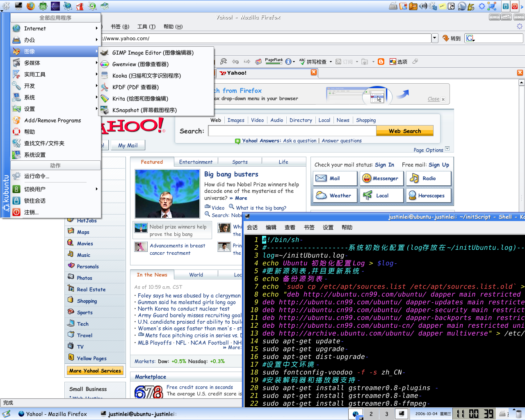
Task: Expand the 切换用户 submenu
Action: (55, 189)
